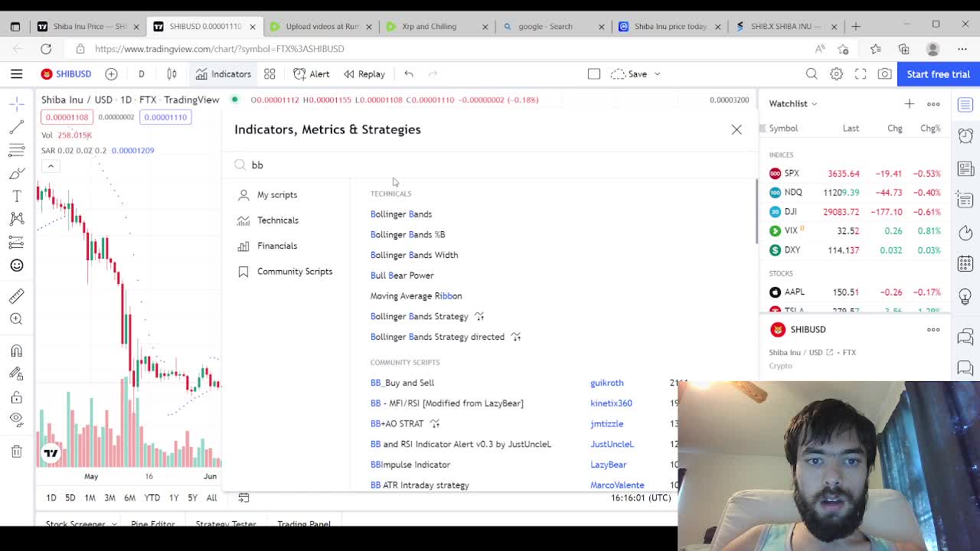Open the Indicators toolbar button
Image resolution: width=980 pixels, height=551 pixels.
point(224,74)
